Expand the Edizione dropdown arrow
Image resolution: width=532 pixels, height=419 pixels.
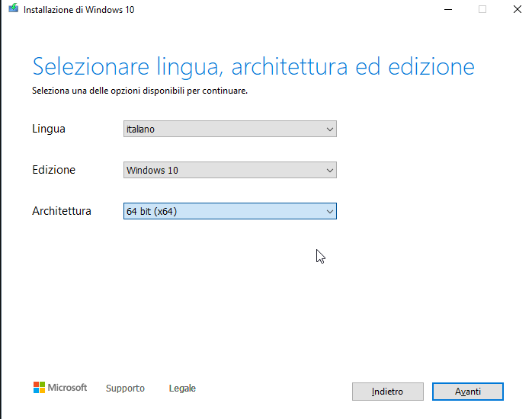(329, 171)
